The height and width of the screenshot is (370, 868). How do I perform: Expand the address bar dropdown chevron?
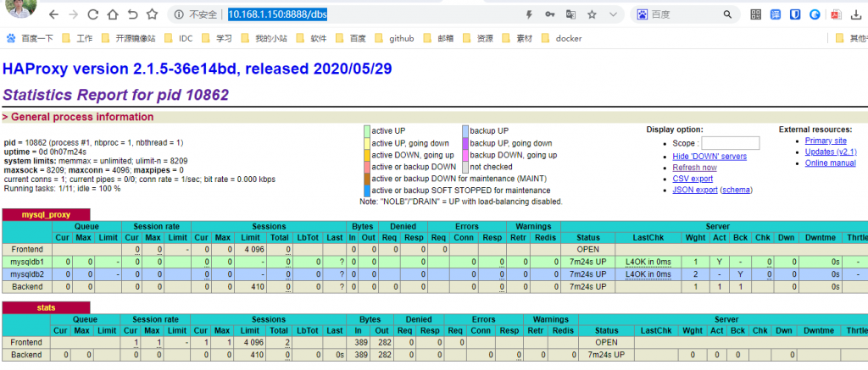click(613, 14)
